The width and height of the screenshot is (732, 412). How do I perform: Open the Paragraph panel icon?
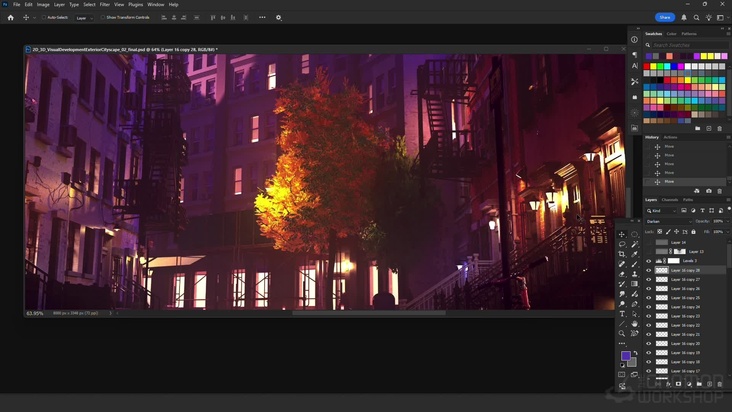(x=634, y=54)
